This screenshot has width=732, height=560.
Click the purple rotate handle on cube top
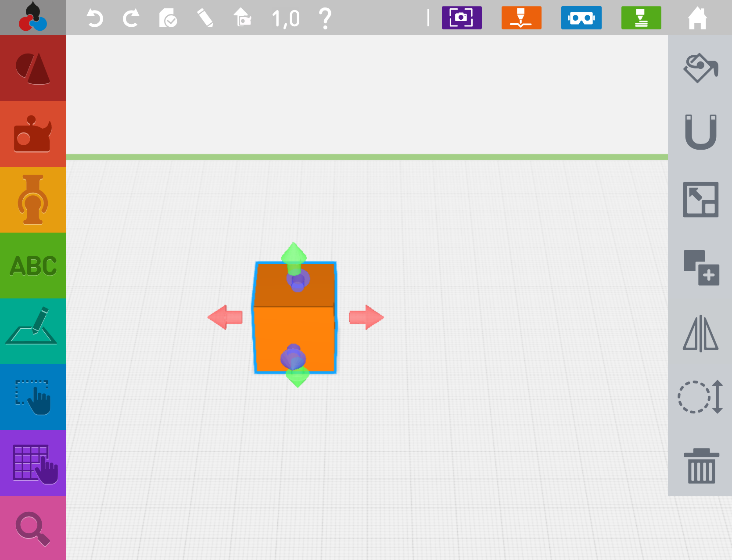click(298, 281)
